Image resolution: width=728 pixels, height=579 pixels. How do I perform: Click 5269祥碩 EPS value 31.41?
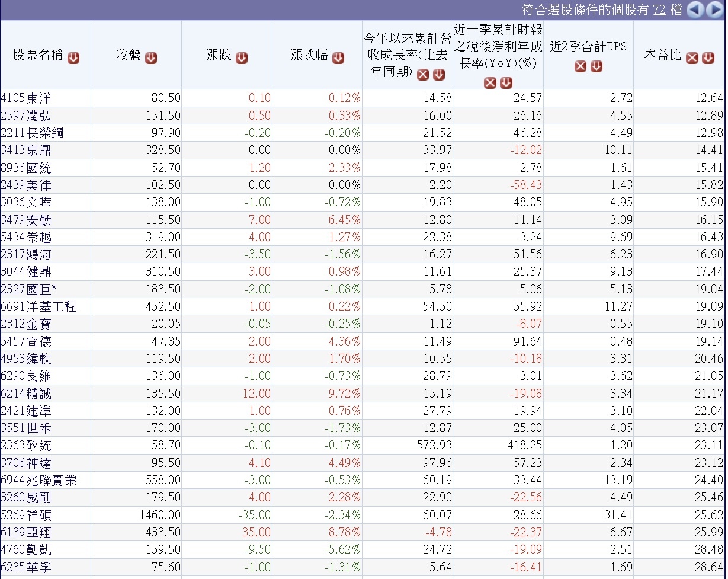(618, 515)
